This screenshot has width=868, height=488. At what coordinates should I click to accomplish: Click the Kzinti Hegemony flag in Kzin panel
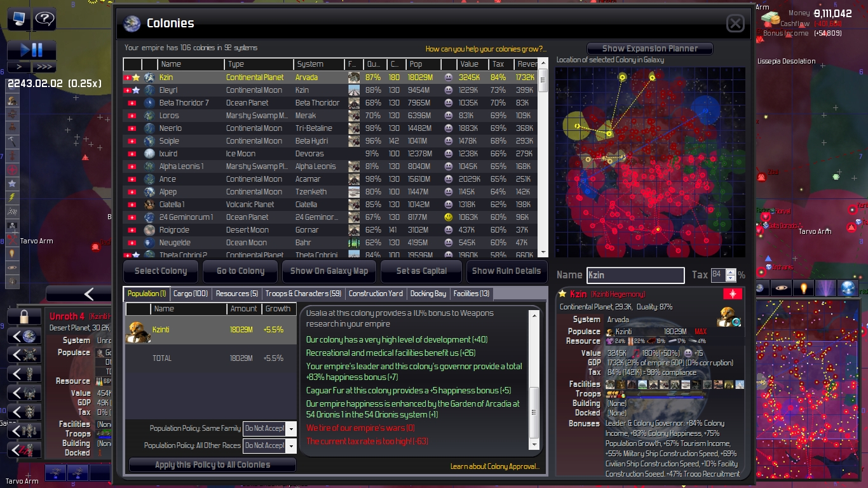(733, 294)
